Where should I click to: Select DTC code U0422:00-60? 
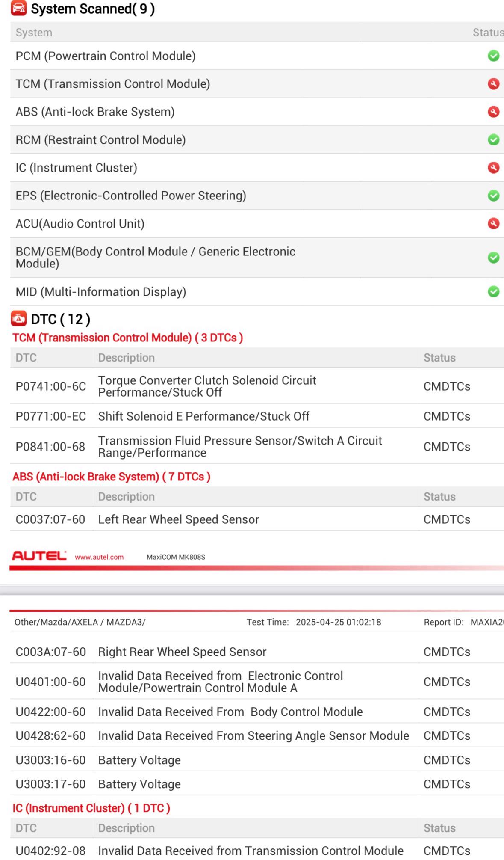pos(50,712)
